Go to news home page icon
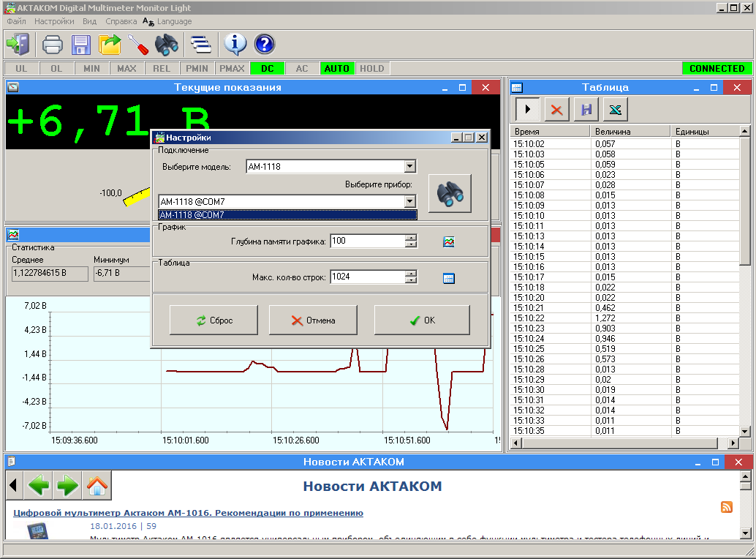Viewport: 756px width, 559px height. pyautogui.click(x=97, y=485)
